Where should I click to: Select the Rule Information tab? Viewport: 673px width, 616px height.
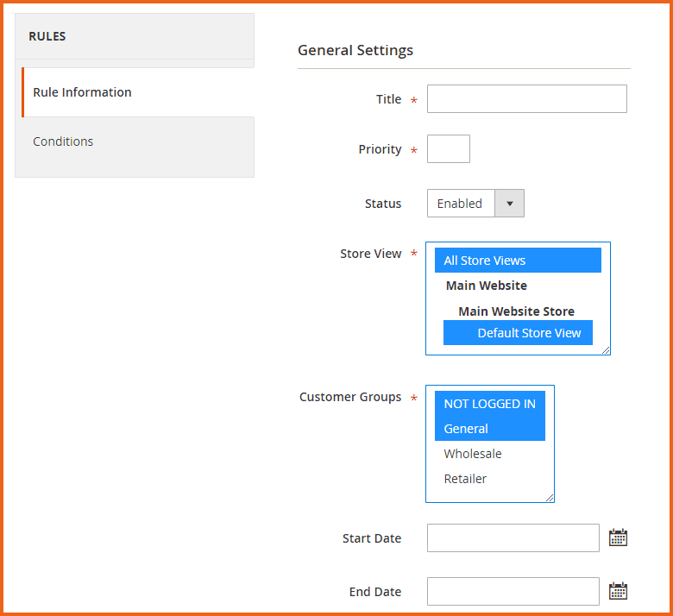(82, 92)
